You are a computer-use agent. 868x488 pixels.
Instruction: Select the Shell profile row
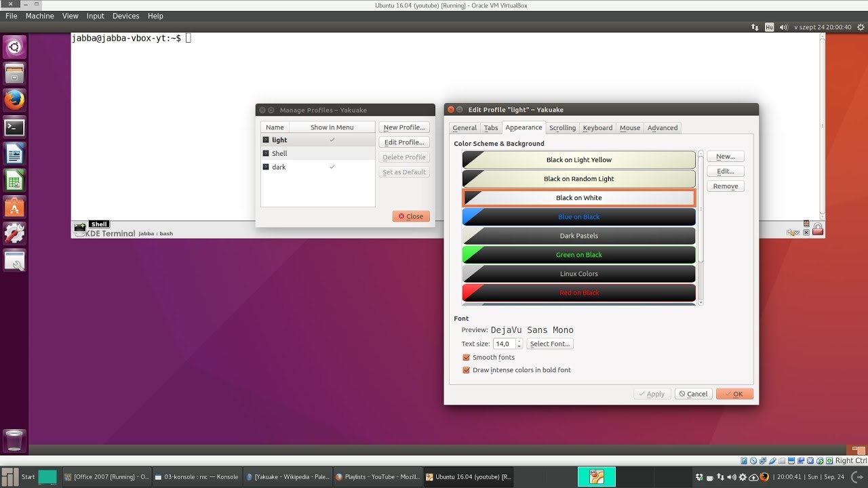coord(318,153)
